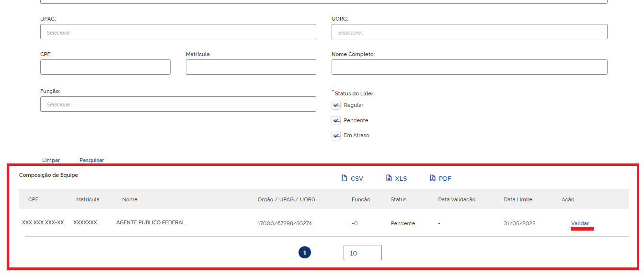This screenshot has width=644, height=278.
Task: Click the XLS export file icon
Action: (389, 178)
